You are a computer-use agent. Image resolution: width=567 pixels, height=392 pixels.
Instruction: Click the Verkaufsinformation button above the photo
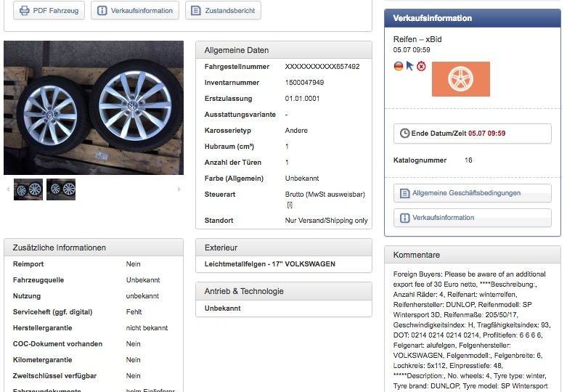click(x=135, y=10)
